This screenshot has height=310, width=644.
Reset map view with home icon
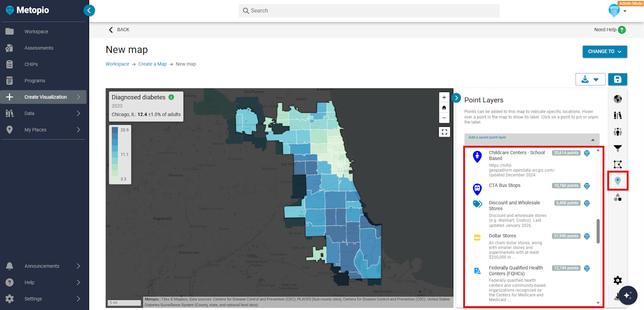pyautogui.click(x=444, y=108)
